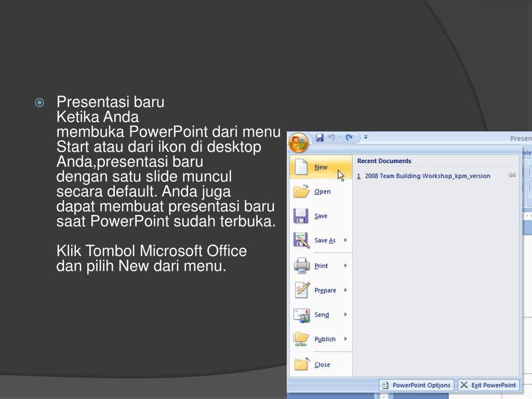Click the Save floppy icon in Quick Access toolbar
The image size is (532, 399).
320,137
